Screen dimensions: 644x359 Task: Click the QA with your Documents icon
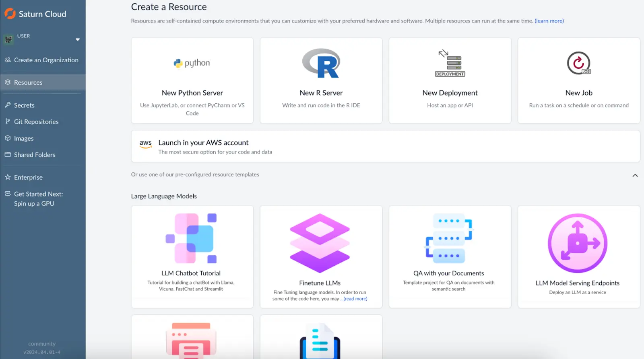(449, 238)
